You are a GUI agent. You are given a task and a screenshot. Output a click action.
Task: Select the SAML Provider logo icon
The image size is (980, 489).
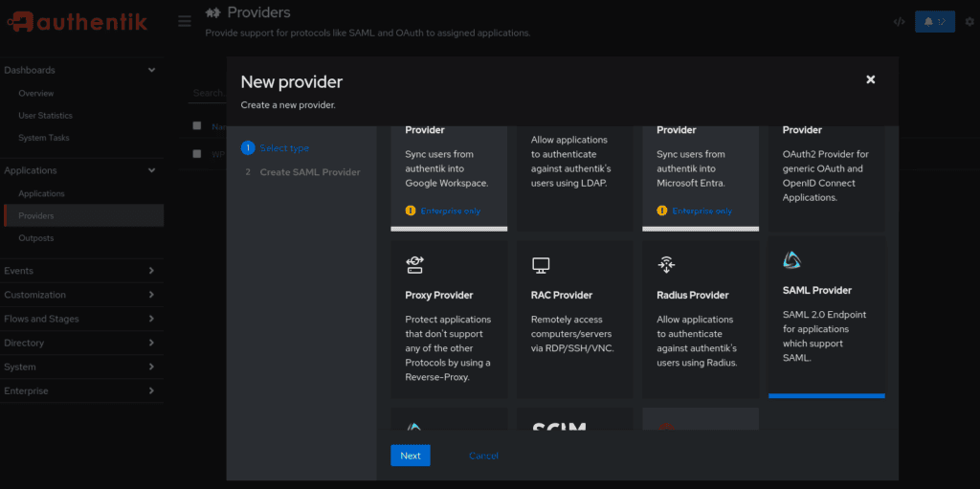[x=791, y=260]
